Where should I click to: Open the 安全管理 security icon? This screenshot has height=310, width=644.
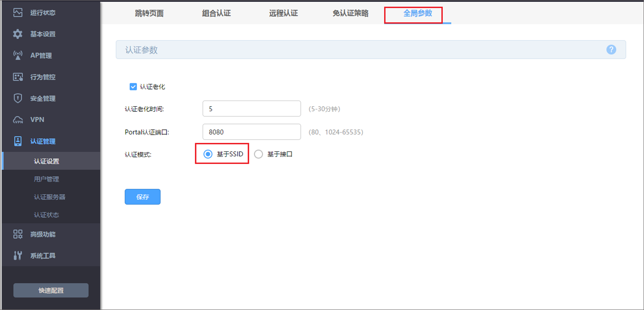[17, 98]
